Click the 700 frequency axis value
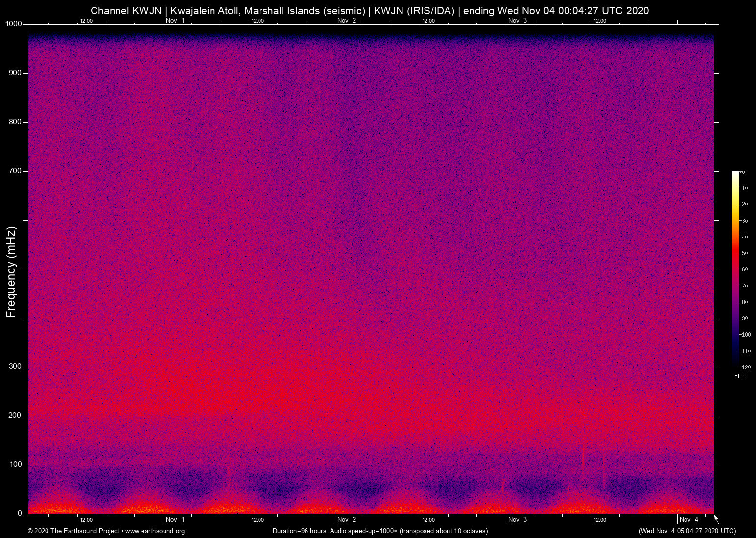 coord(16,171)
